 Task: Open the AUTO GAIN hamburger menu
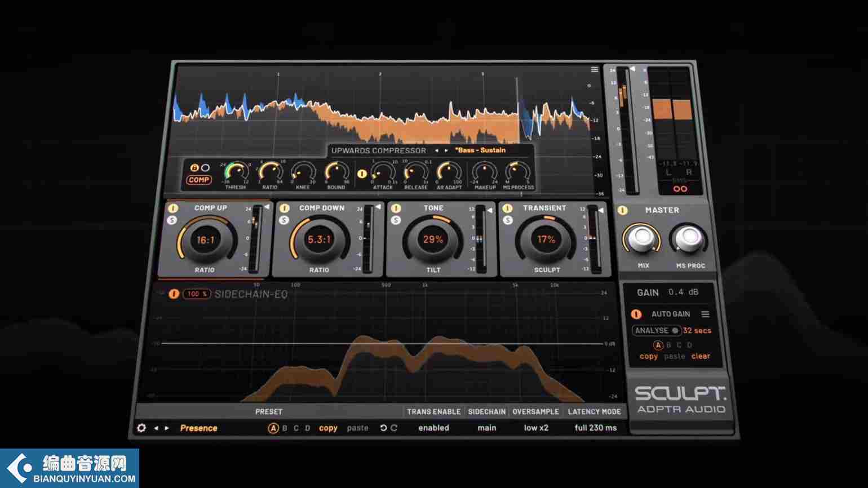click(x=705, y=314)
